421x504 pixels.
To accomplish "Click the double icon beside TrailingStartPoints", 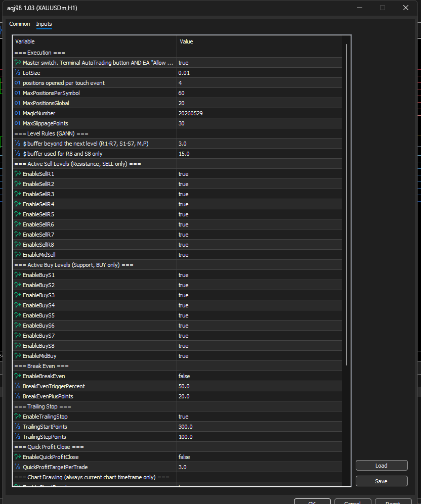I will 17,427.
